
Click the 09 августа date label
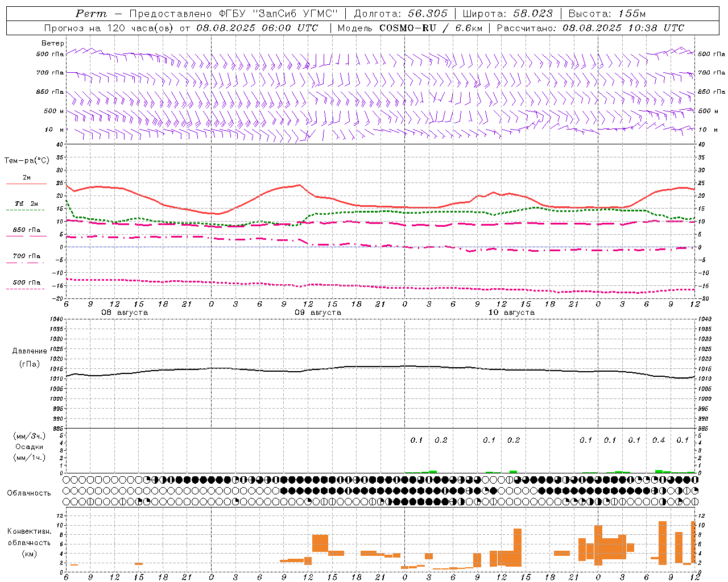(318, 313)
